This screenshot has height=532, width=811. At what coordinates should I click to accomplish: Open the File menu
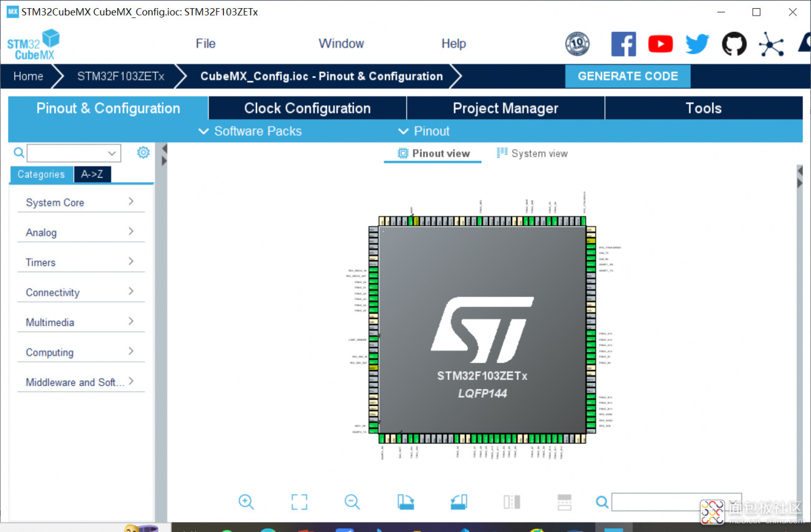click(x=205, y=44)
